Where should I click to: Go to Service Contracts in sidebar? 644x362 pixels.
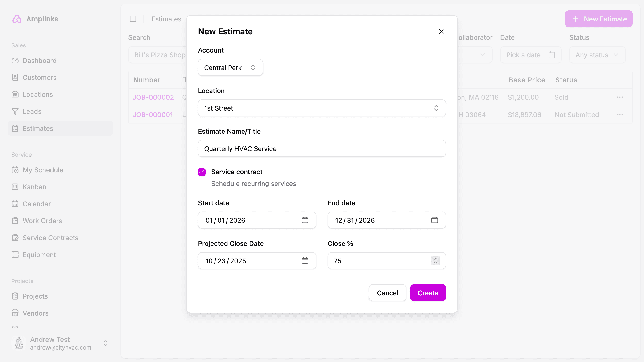[x=50, y=238]
